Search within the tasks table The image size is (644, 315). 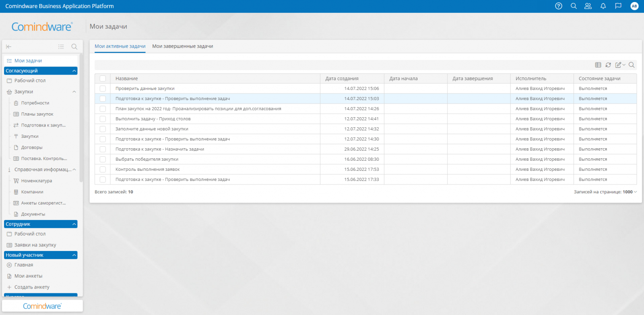632,65
